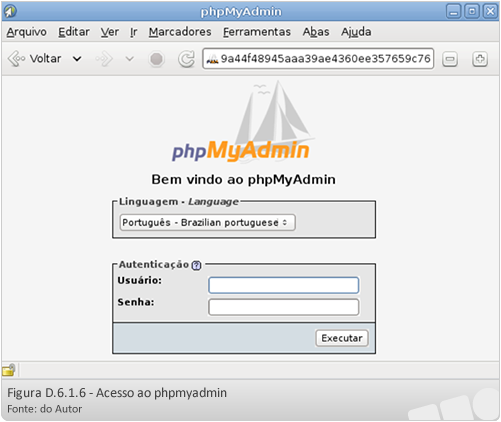Viewport: 501px width, 422px height.
Task: Open the Ferramentas menu
Action: click(x=257, y=32)
